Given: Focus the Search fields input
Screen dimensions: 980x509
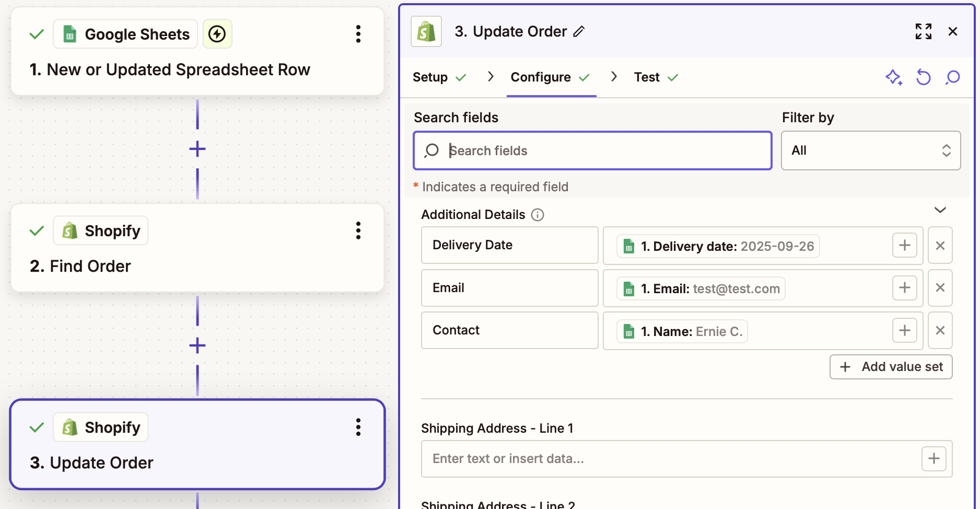Looking at the screenshot, I should (x=592, y=151).
